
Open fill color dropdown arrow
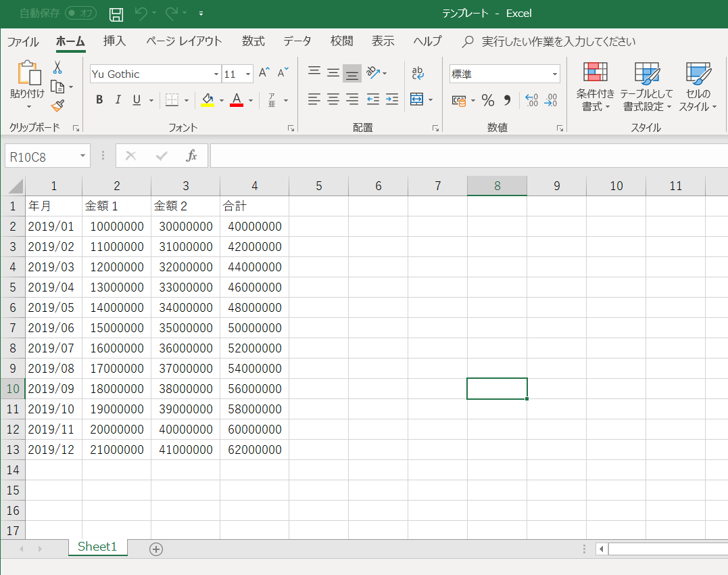pyautogui.click(x=222, y=100)
